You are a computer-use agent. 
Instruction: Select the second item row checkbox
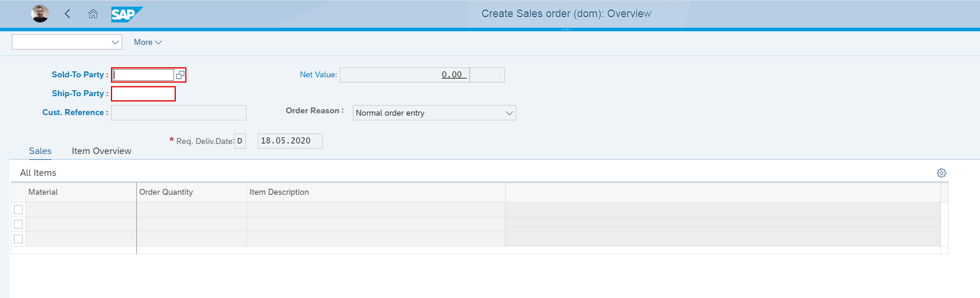(x=18, y=224)
